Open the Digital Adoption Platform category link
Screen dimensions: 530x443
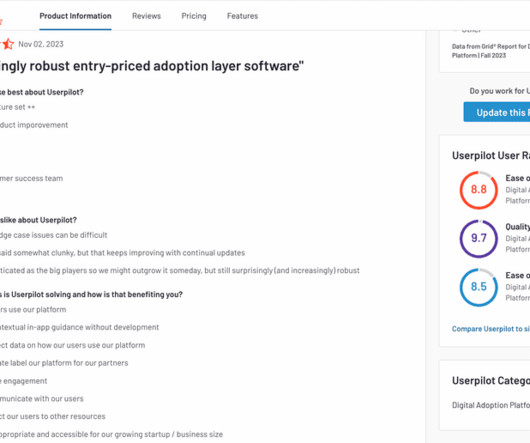(491, 405)
